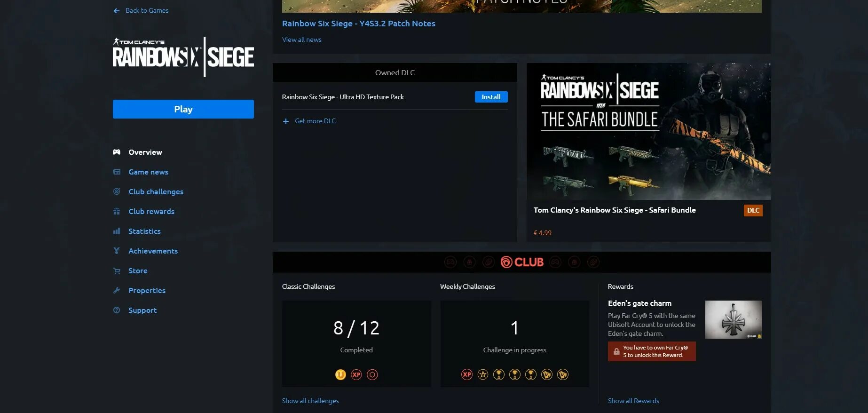Click the Club challenges target icon

(117, 191)
